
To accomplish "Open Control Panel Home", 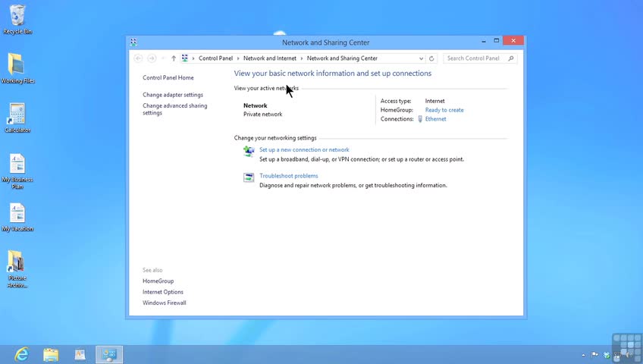I will [168, 77].
